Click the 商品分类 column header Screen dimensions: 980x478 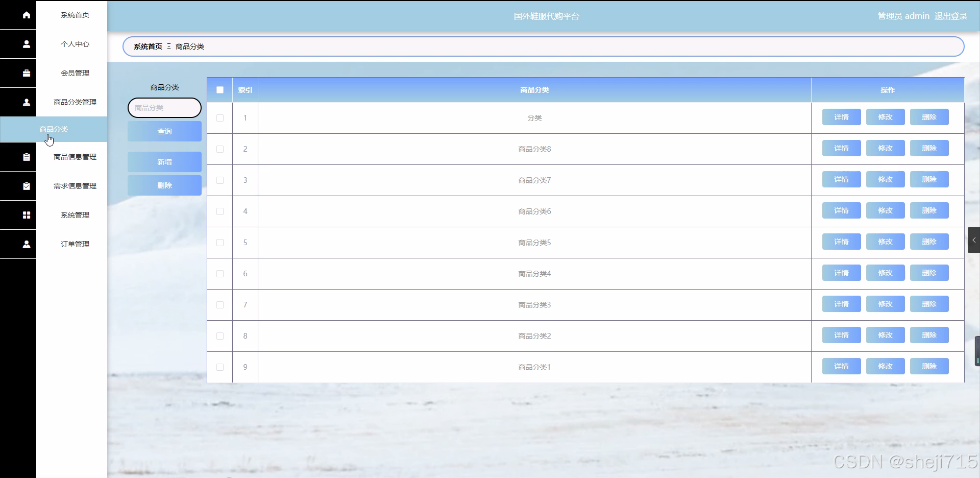point(534,90)
